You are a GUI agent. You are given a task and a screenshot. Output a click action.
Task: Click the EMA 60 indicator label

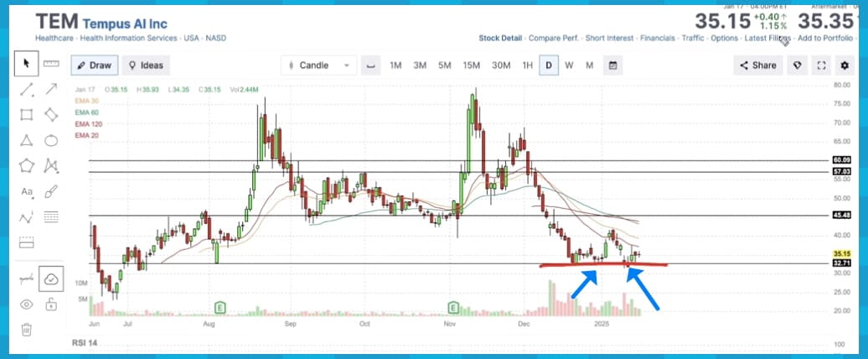coord(87,112)
